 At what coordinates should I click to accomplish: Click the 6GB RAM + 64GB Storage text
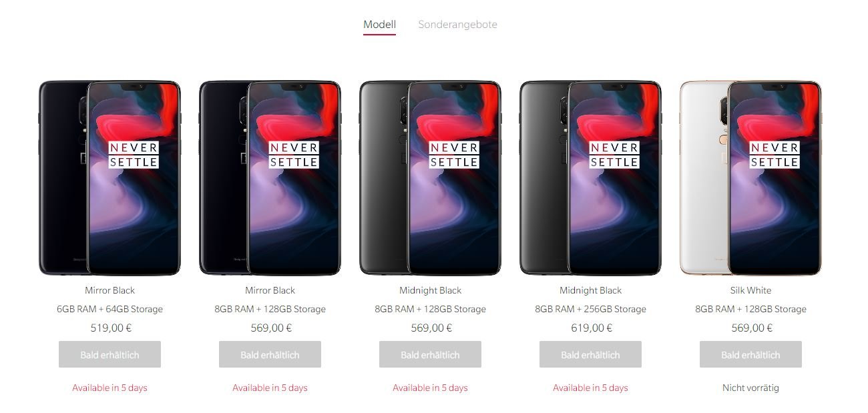point(110,309)
